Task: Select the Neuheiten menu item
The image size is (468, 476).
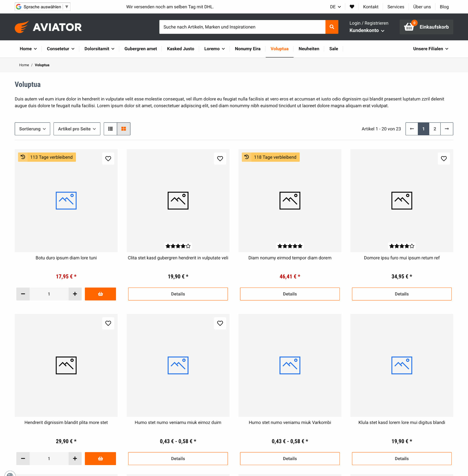Action: 309,49
